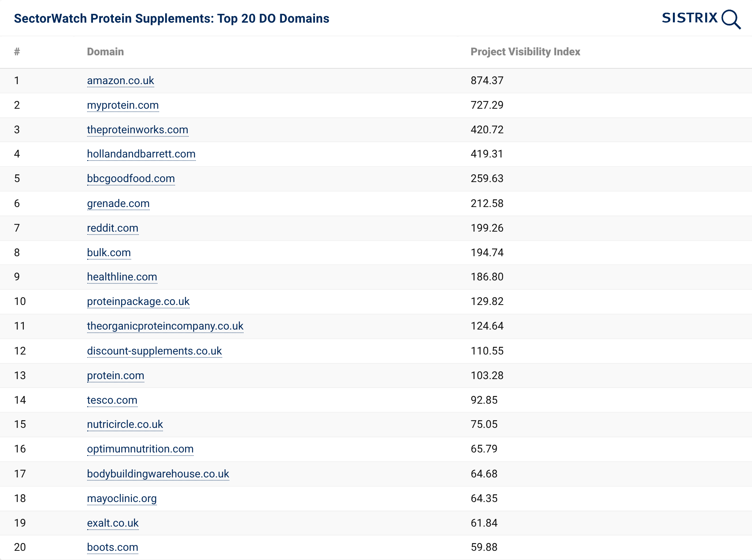Viewport: 752px width, 560px height.
Task: Click the Domain column header
Action: coord(105,52)
